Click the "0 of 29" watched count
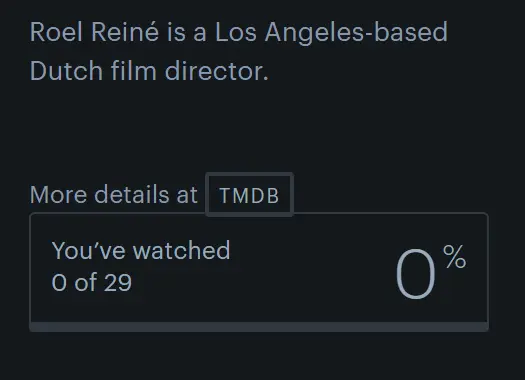The width and height of the screenshot is (525, 380). point(92,283)
